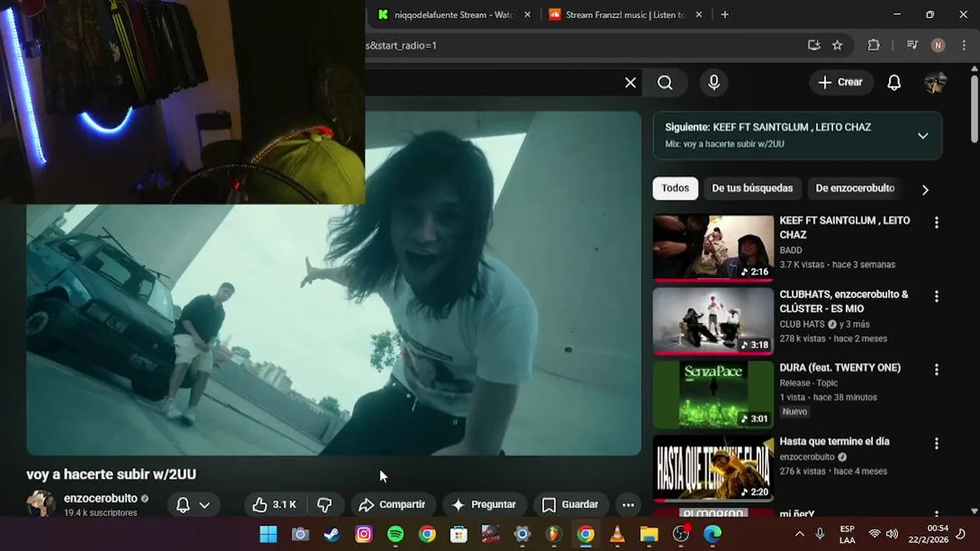Open the CLUBHATS, enzocerobulto & CLÚSTER title
Viewport: 980px width, 551px height.
(x=844, y=302)
